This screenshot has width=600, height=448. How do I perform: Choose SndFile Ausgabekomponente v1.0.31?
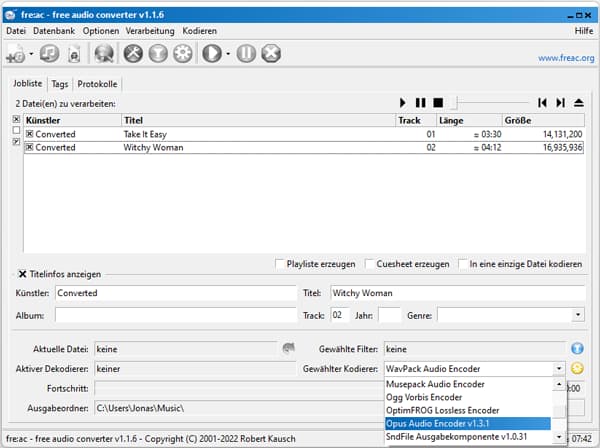click(x=468, y=437)
